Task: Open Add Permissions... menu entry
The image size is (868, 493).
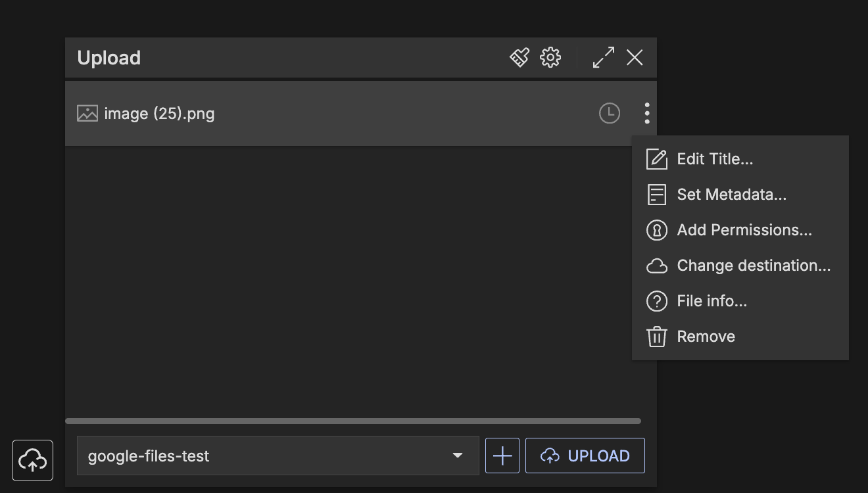Action: tap(744, 230)
